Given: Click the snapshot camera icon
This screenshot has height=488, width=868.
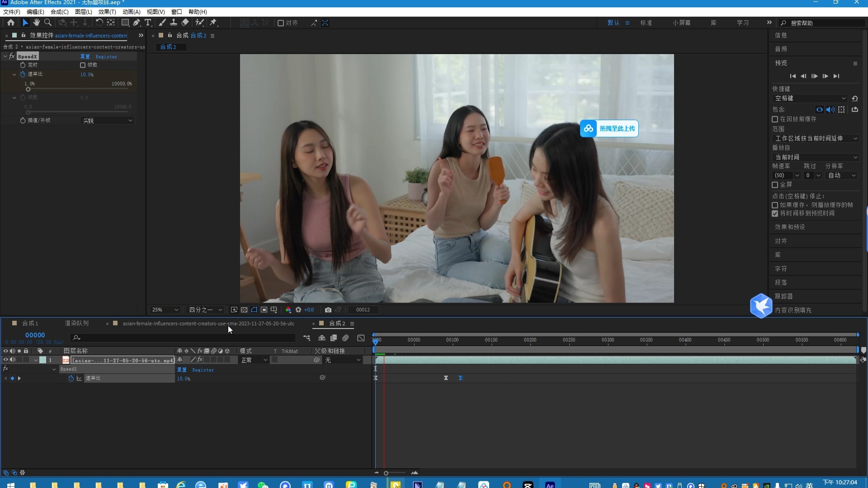Looking at the screenshot, I should [x=328, y=310].
